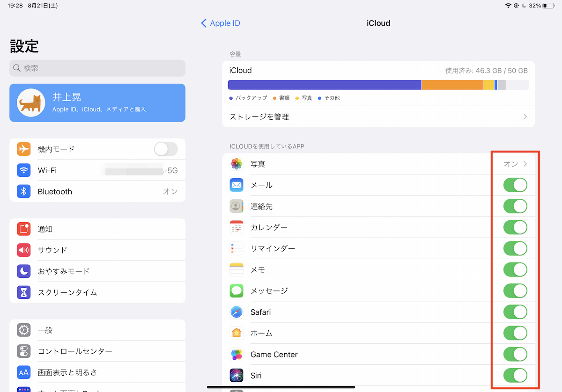Viewport: 562px width, 392px height.
Task: Tap the battery icon in status bar
Action: [548, 6]
